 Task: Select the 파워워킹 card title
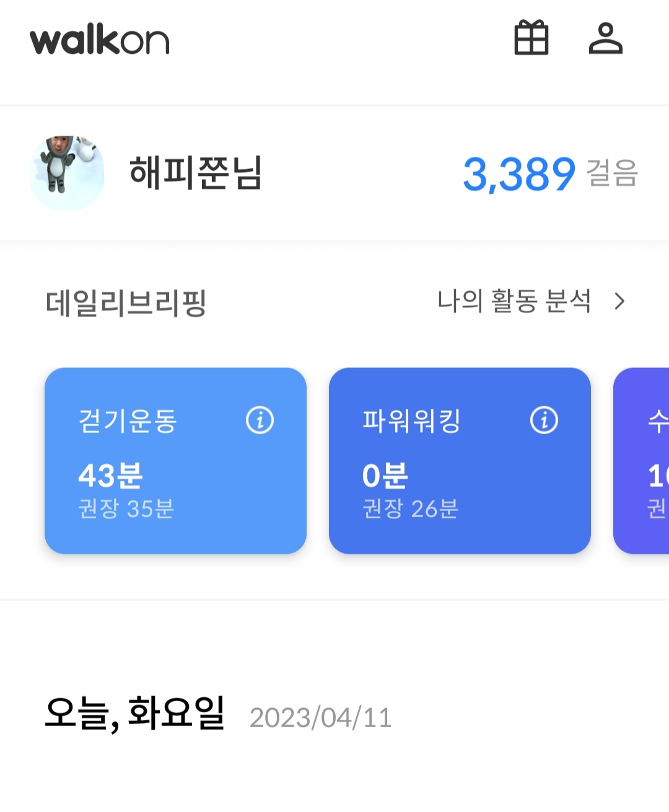click(411, 421)
